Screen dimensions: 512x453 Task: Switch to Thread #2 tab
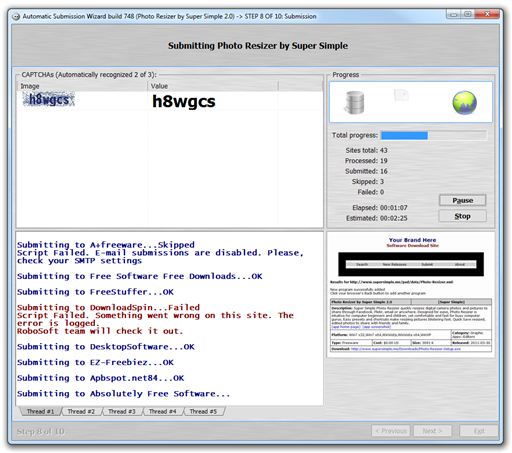click(x=81, y=411)
